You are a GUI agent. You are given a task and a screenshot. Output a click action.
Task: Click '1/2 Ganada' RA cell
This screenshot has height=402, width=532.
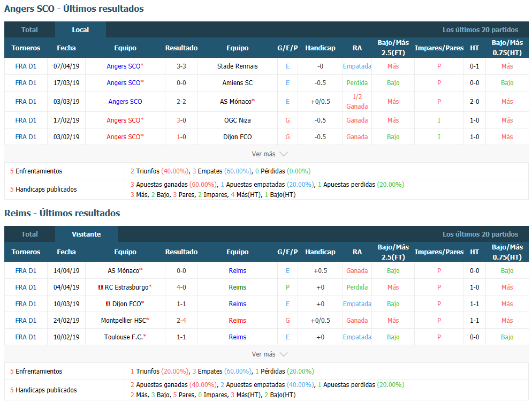pyautogui.click(x=357, y=101)
